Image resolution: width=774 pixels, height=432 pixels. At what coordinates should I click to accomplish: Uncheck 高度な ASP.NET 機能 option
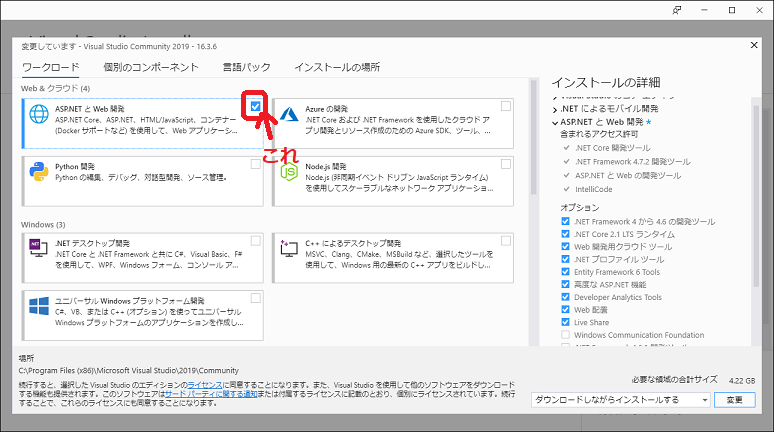565,284
